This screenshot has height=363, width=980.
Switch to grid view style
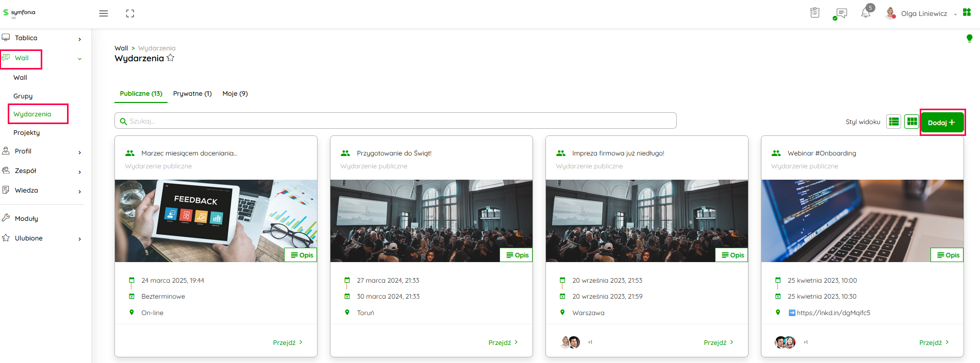(911, 122)
